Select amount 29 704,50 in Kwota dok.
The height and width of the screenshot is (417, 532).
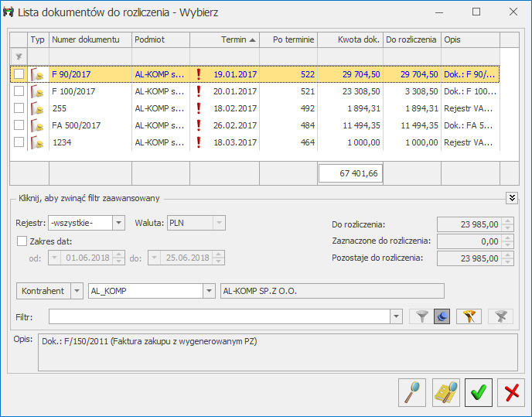[x=361, y=74]
